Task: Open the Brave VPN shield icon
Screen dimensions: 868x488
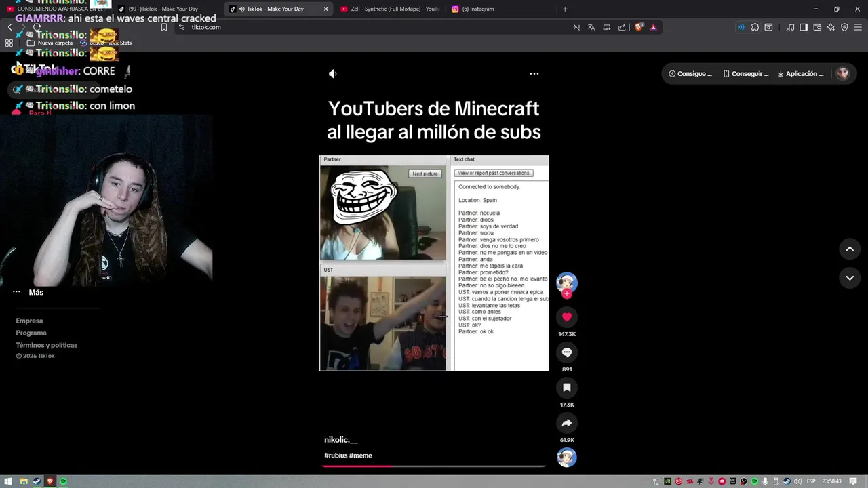Action: click(844, 27)
